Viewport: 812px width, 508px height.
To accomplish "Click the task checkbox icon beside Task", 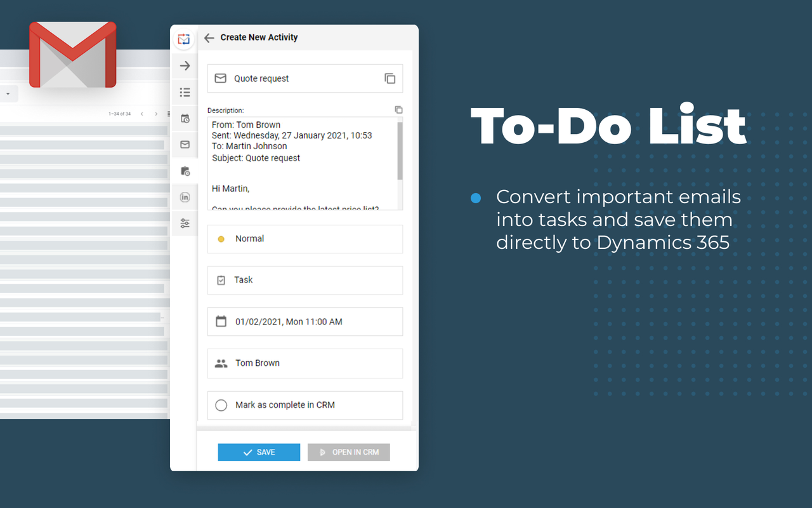I will [221, 280].
